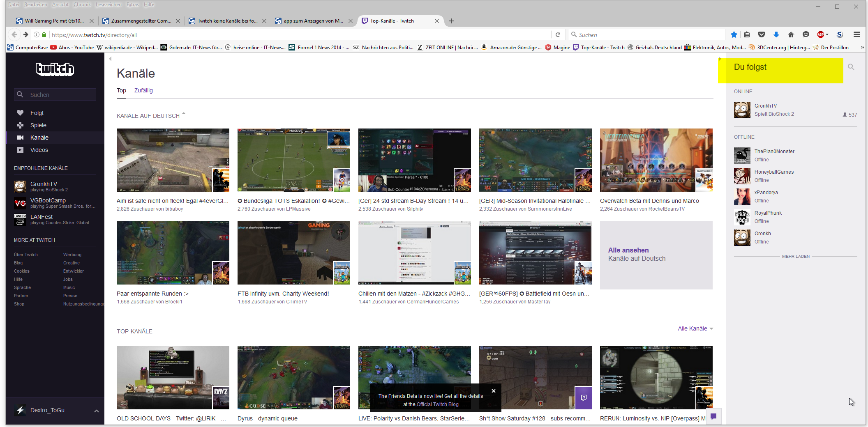The height and width of the screenshot is (427, 868).
Task: Click the sidebar Suchen search field
Action: pyautogui.click(x=55, y=94)
